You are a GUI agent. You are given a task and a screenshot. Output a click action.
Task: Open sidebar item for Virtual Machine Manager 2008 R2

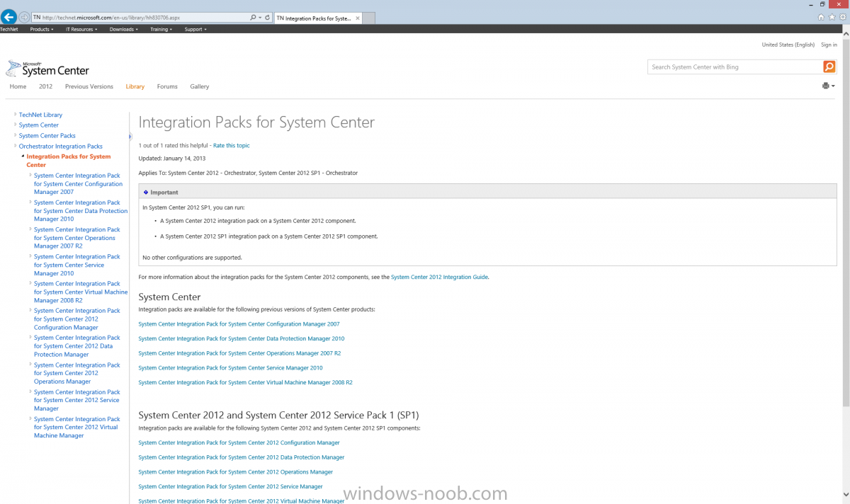click(81, 292)
